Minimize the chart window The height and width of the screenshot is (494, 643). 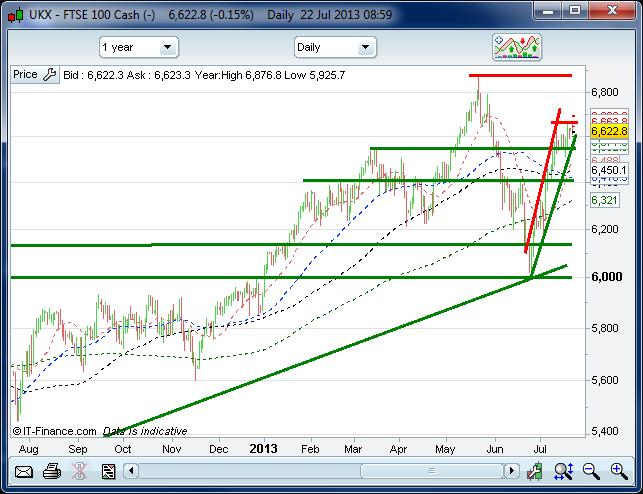pyautogui.click(x=548, y=11)
